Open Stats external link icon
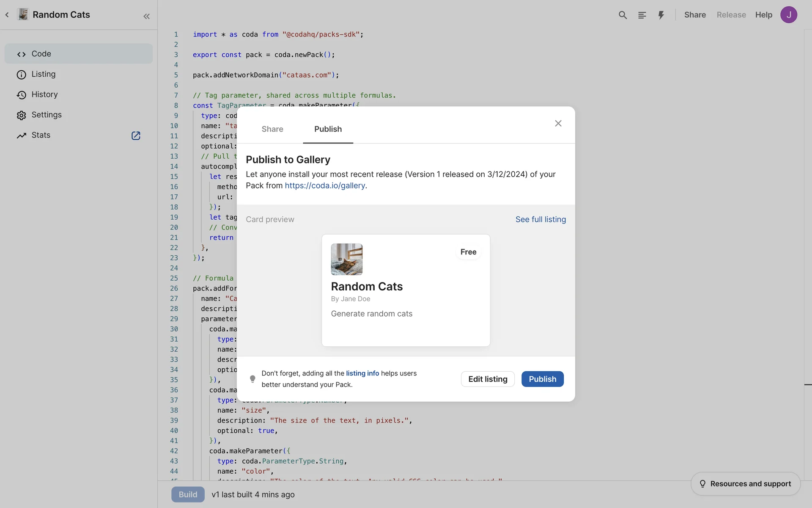The width and height of the screenshot is (812, 508). coord(136,135)
